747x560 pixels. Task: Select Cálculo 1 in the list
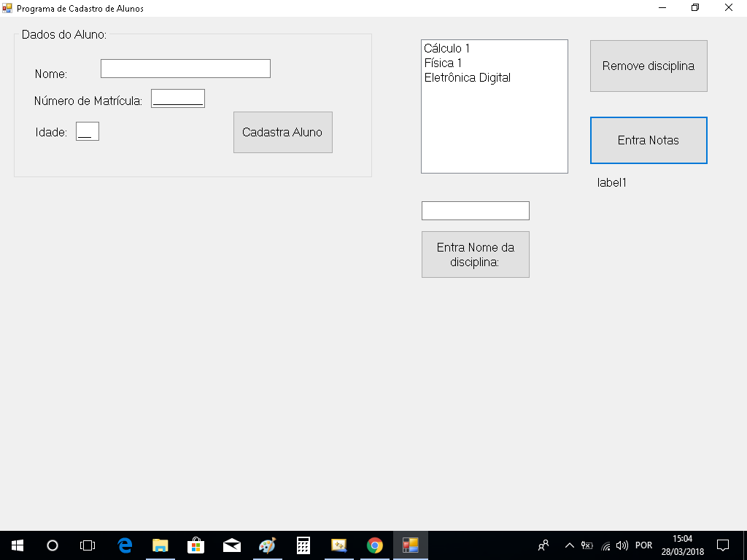point(447,48)
